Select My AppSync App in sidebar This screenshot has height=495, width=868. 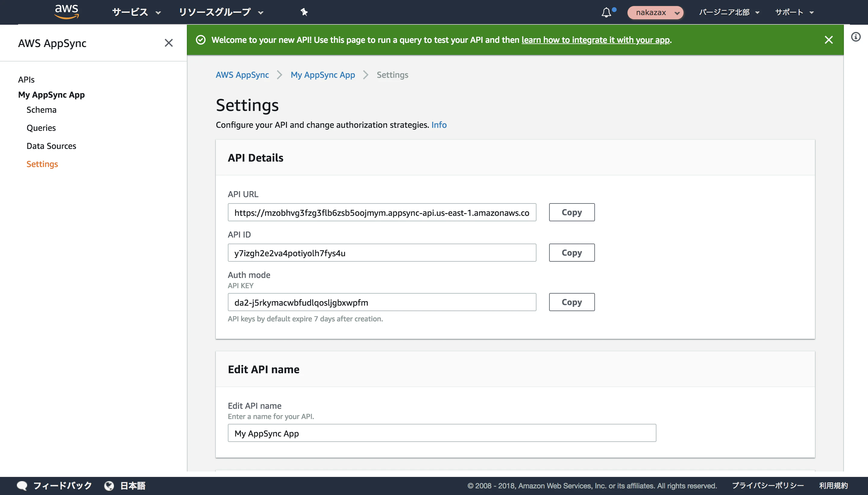[x=51, y=95]
